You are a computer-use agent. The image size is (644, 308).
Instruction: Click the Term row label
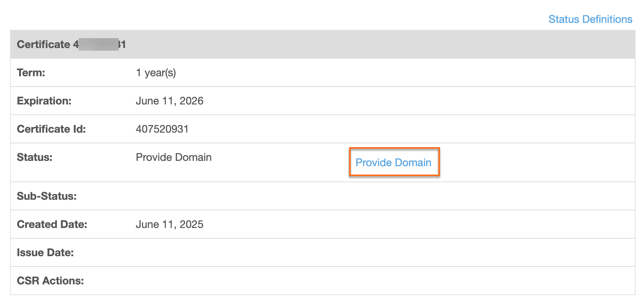point(31,72)
